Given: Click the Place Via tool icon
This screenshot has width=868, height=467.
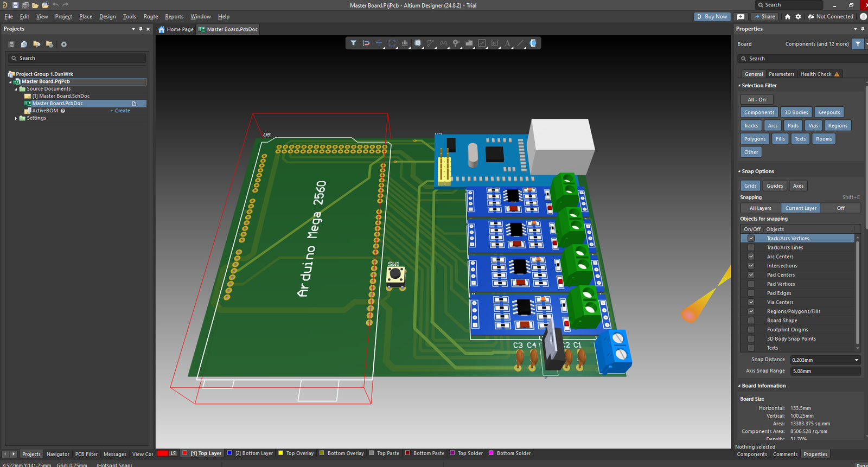Looking at the screenshot, I should [456, 43].
